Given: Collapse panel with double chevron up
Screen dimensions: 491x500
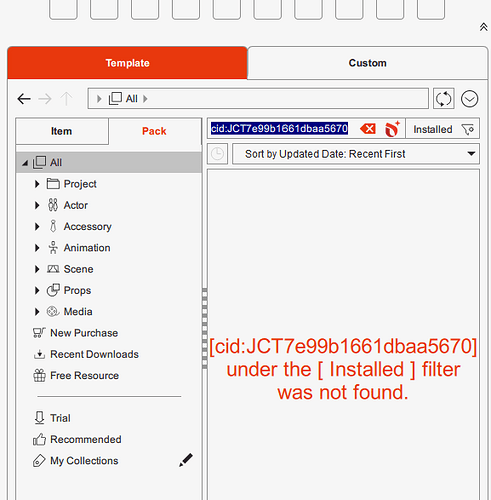Looking at the screenshot, I should tap(483, 27).
